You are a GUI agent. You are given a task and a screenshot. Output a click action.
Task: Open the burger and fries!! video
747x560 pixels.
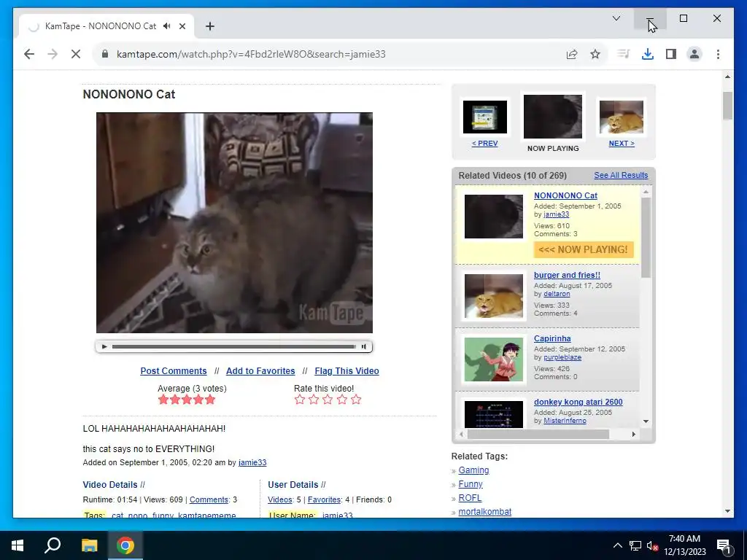click(567, 275)
